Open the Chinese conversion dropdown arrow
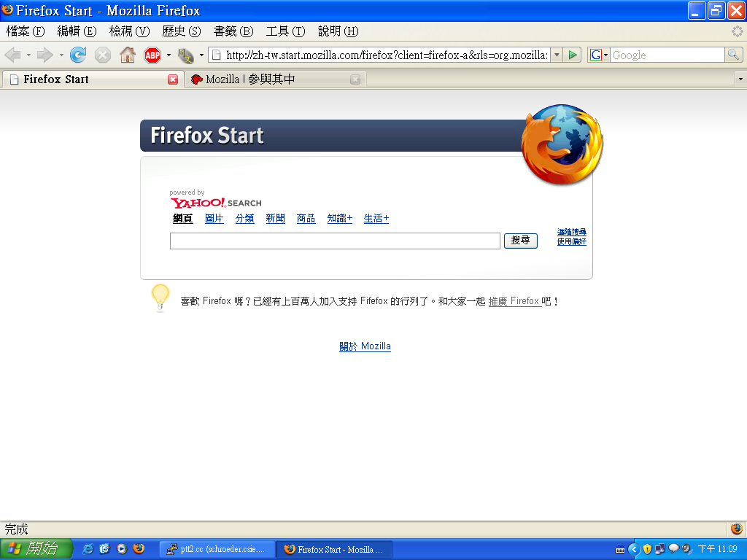The width and height of the screenshot is (747, 560). pyautogui.click(x=201, y=55)
